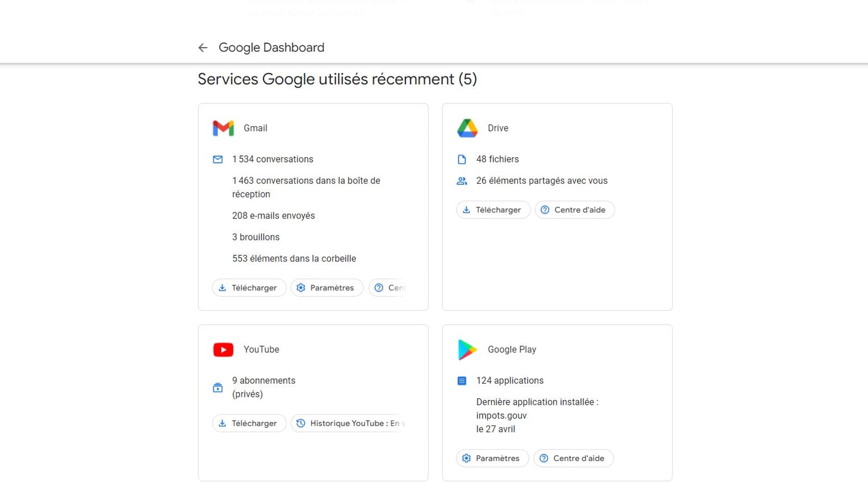The image size is (868, 488).
Task: Download your Drive data with Télécharger
Action: [493, 210]
